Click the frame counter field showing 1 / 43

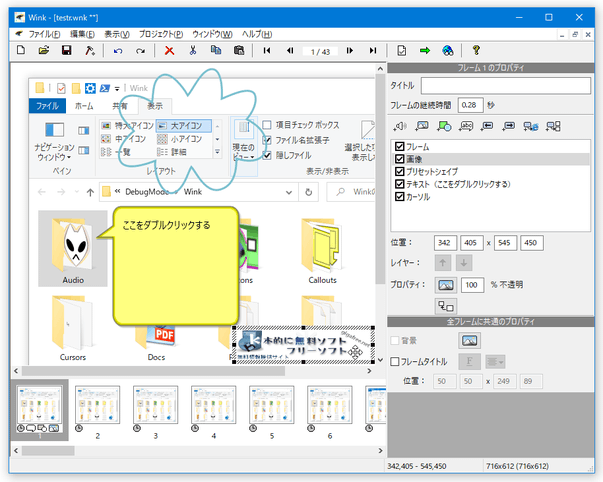click(320, 51)
